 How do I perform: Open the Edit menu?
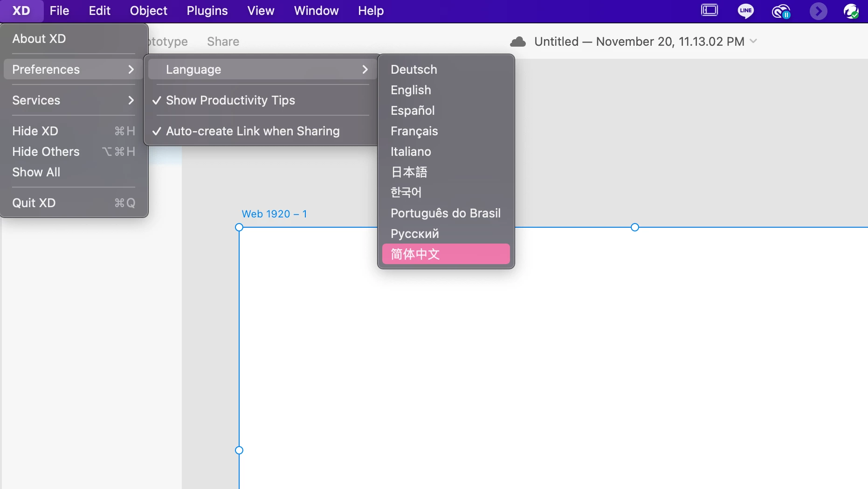[x=99, y=11]
